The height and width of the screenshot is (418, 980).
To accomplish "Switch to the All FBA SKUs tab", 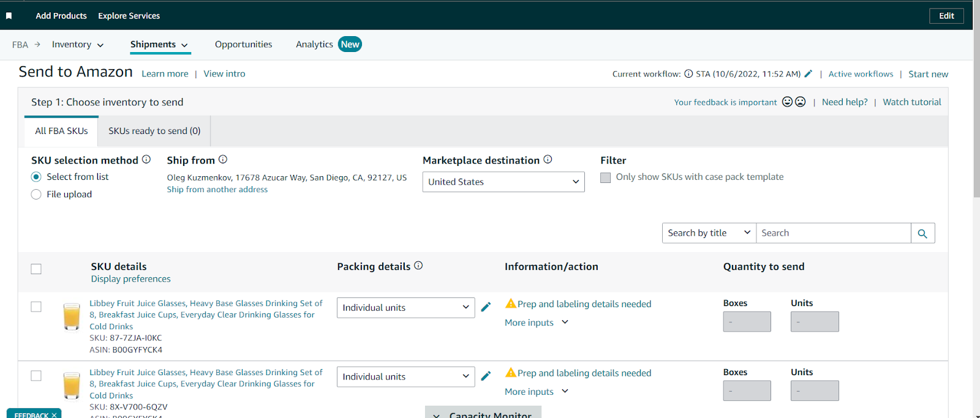I will point(61,131).
